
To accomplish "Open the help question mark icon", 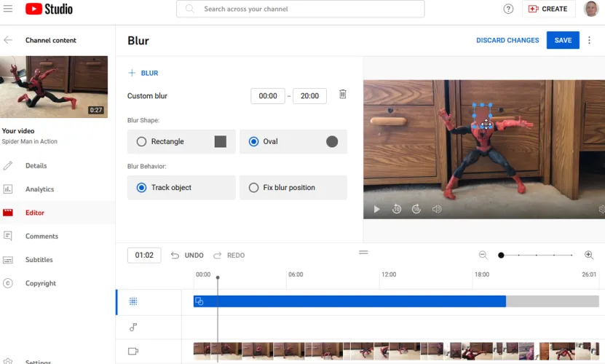I will (x=508, y=9).
